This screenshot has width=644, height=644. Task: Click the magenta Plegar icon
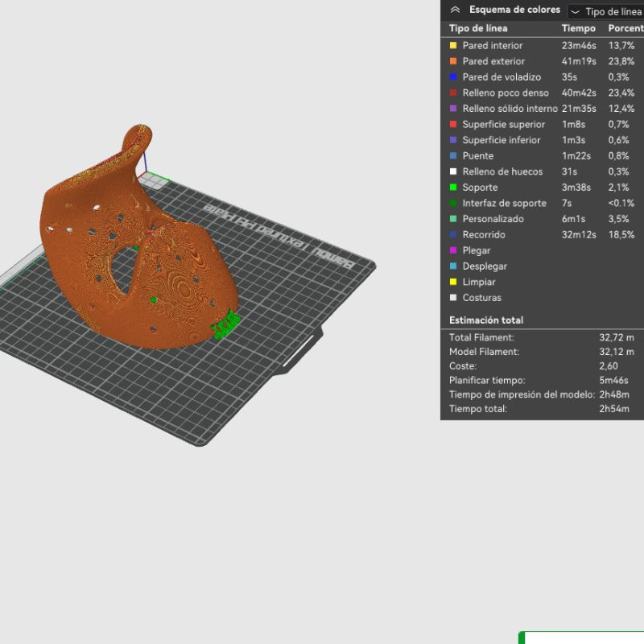pos(453,250)
